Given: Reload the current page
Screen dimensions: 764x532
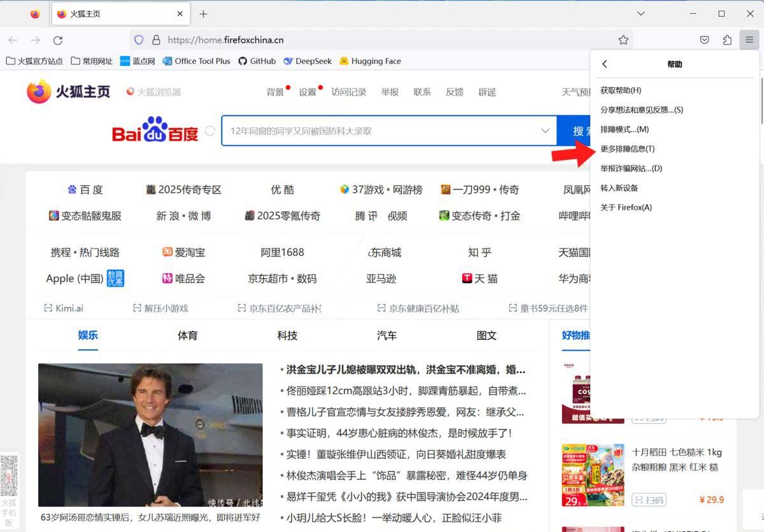Looking at the screenshot, I should [x=58, y=40].
